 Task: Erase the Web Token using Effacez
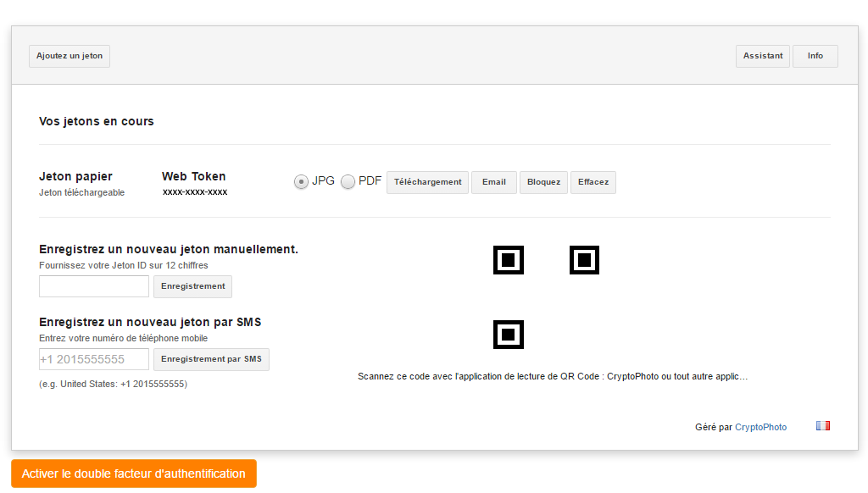(593, 181)
